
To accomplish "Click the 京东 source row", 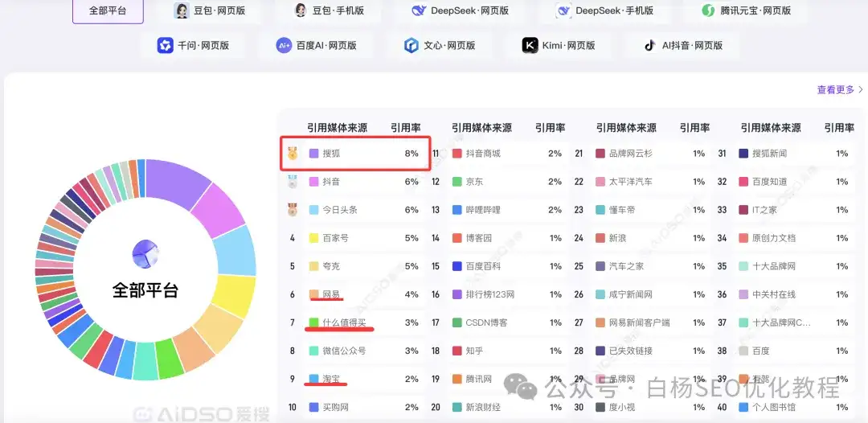I will point(497,182).
